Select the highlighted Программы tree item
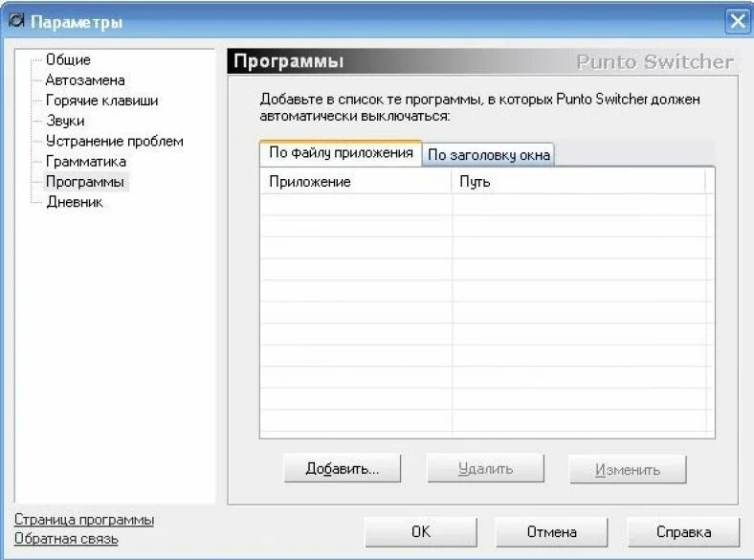Viewport: 754px width, 560px height. click(85, 181)
